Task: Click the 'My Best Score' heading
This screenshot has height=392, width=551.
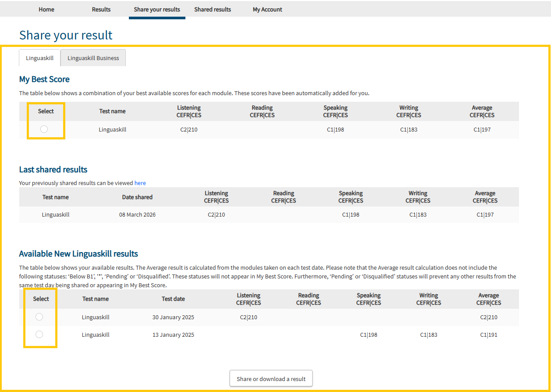Action: coord(44,79)
